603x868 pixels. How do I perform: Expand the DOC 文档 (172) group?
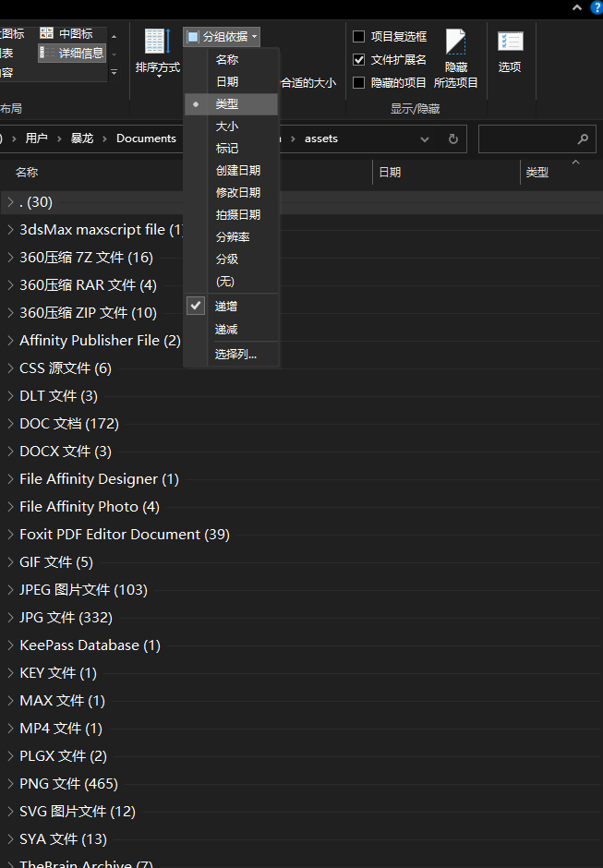click(10, 424)
